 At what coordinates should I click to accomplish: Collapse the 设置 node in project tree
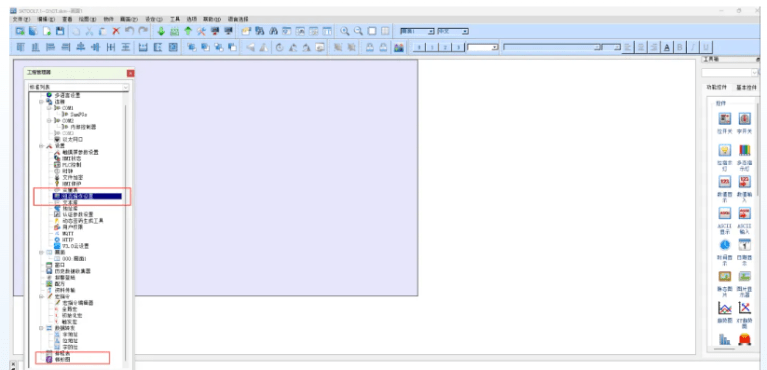pyautogui.click(x=42, y=146)
